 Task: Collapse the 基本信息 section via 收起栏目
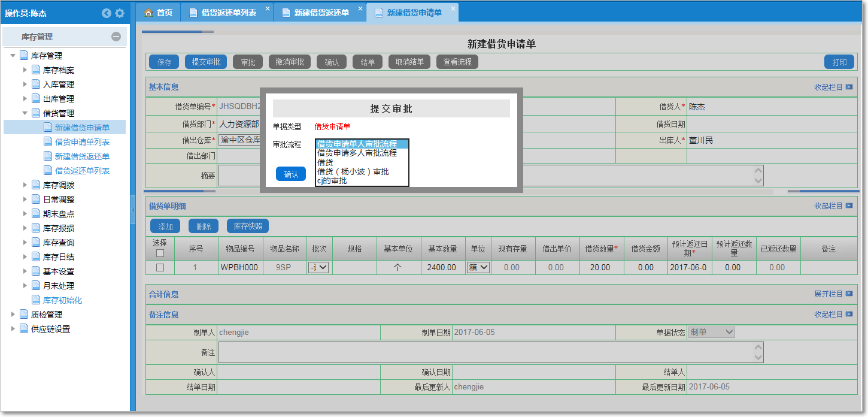coord(833,87)
